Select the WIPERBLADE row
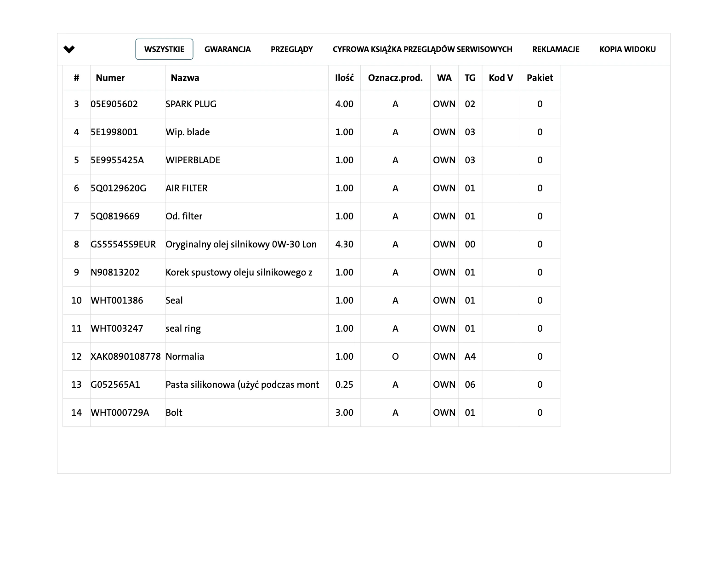Viewport: 728px width, 563px height. 193,160
